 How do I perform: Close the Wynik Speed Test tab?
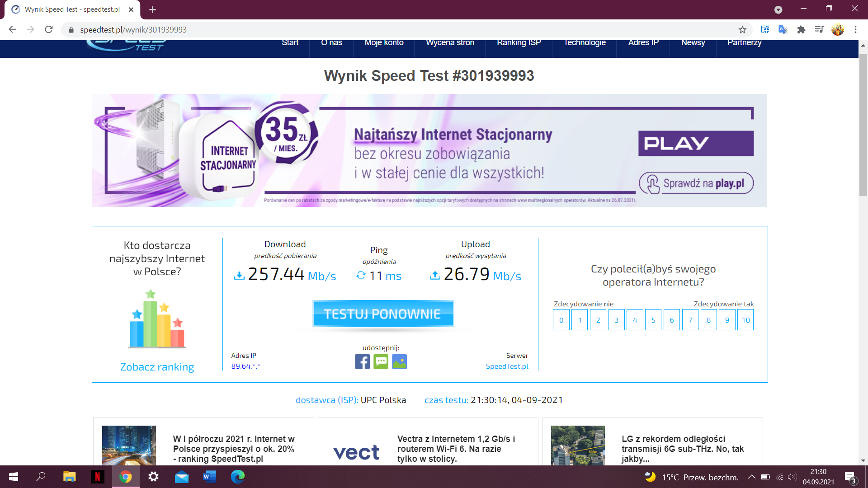point(131,9)
